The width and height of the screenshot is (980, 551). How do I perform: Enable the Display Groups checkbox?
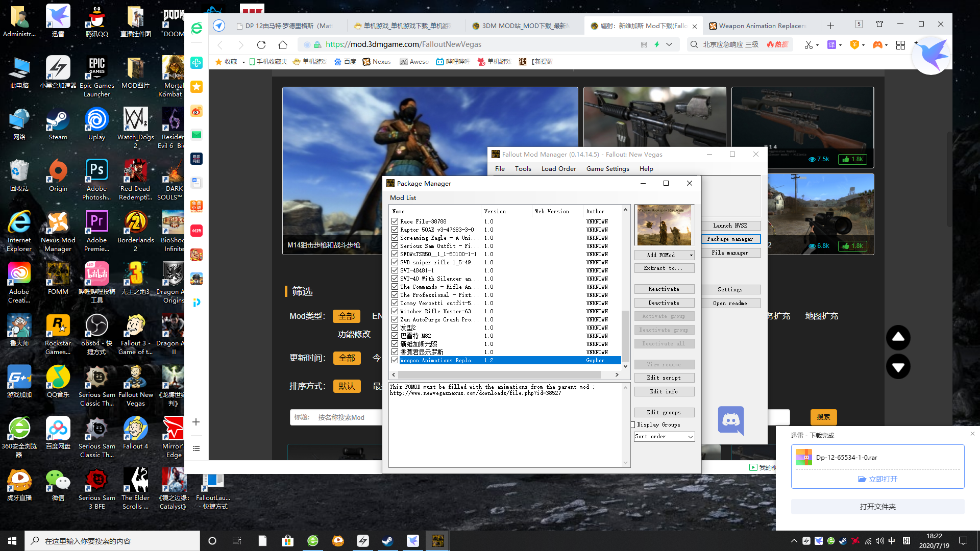(633, 424)
